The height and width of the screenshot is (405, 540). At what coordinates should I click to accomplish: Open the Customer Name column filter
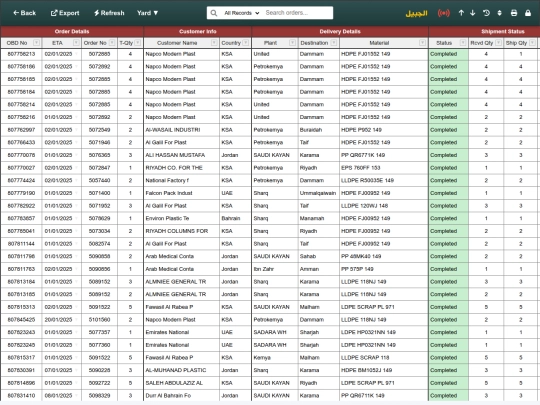point(214,43)
